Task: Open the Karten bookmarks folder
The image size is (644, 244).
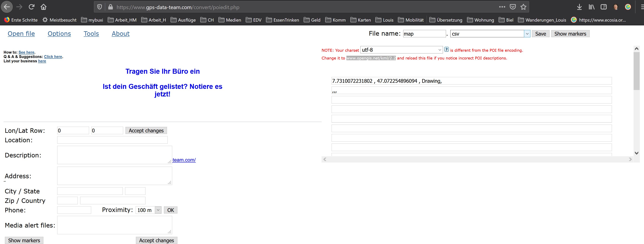Action: (x=360, y=20)
